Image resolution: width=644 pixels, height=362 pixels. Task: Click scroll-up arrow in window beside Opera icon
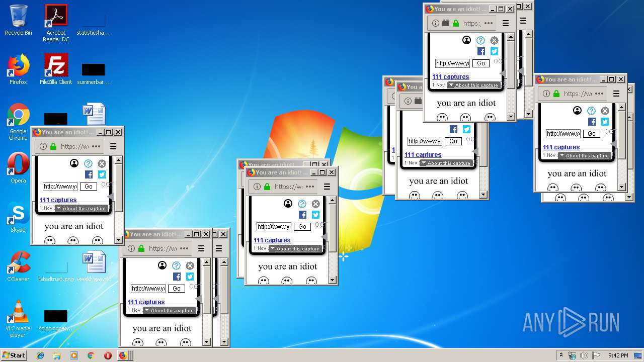pos(119,160)
